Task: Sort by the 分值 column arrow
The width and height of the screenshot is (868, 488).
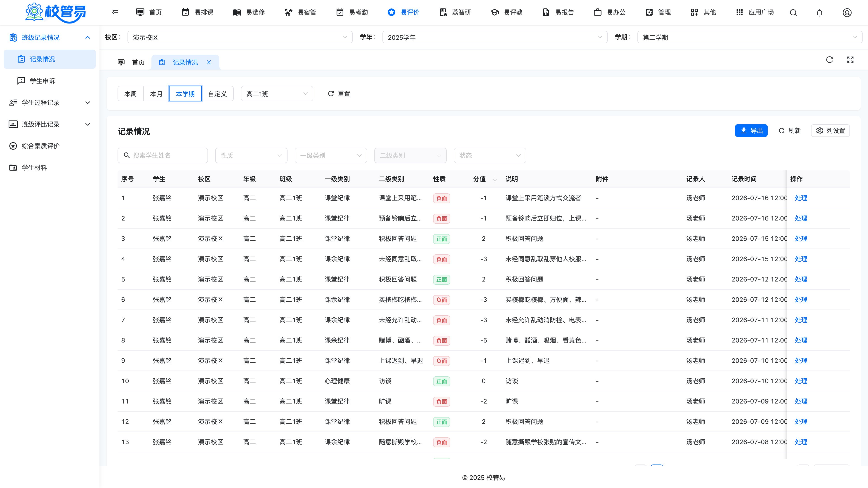Action: click(x=495, y=179)
